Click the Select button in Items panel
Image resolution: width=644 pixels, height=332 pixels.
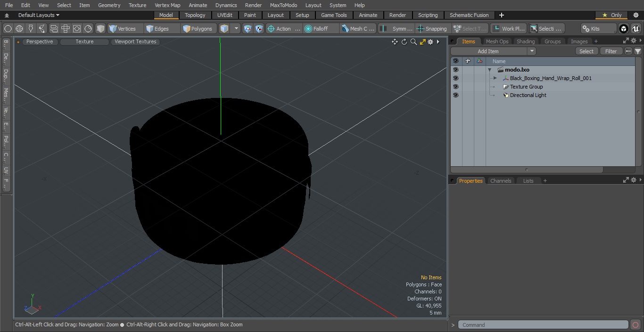pyautogui.click(x=586, y=51)
